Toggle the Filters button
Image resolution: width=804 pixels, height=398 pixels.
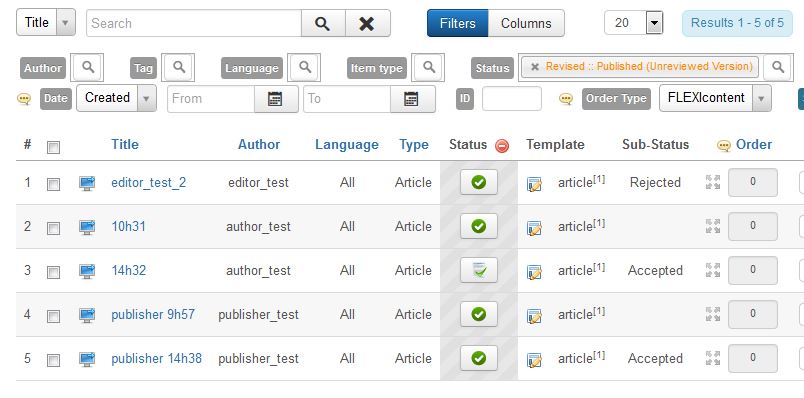tap(457, 23)
